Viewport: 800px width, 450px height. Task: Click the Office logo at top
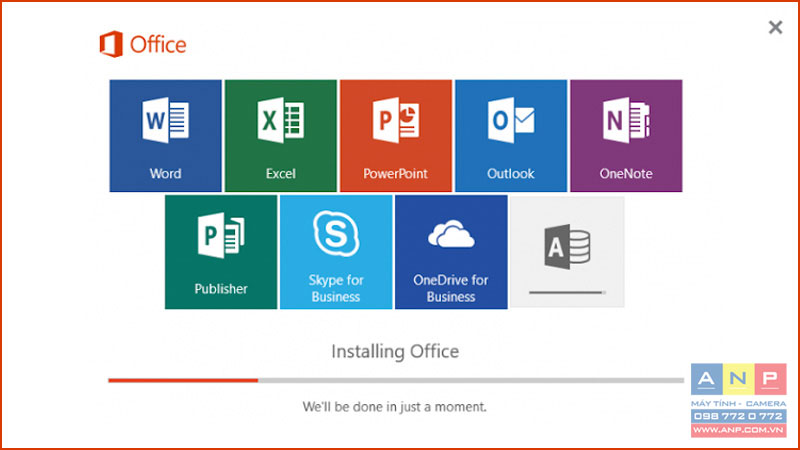143,44
